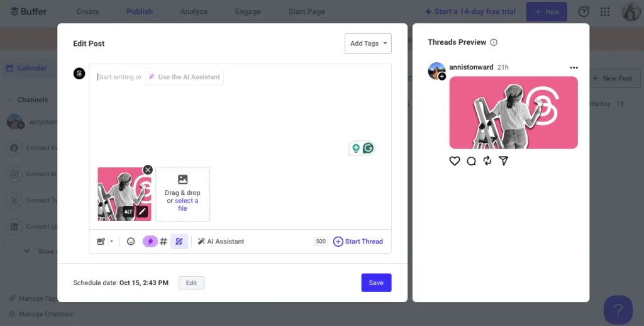Viewport: 644px width, 326px height.
Task: Click the Connect Twitter X icon
Action: pyautogui.click(x=14, y=200)
